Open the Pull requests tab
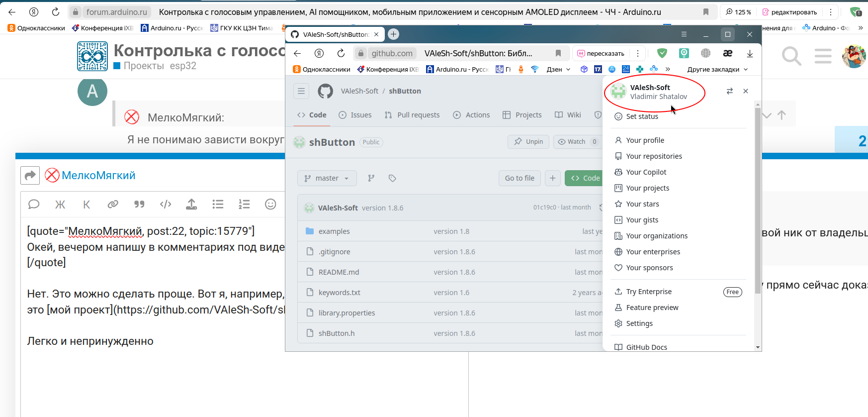The height and width of the screenshot is (417, 868). coord(412,115)
